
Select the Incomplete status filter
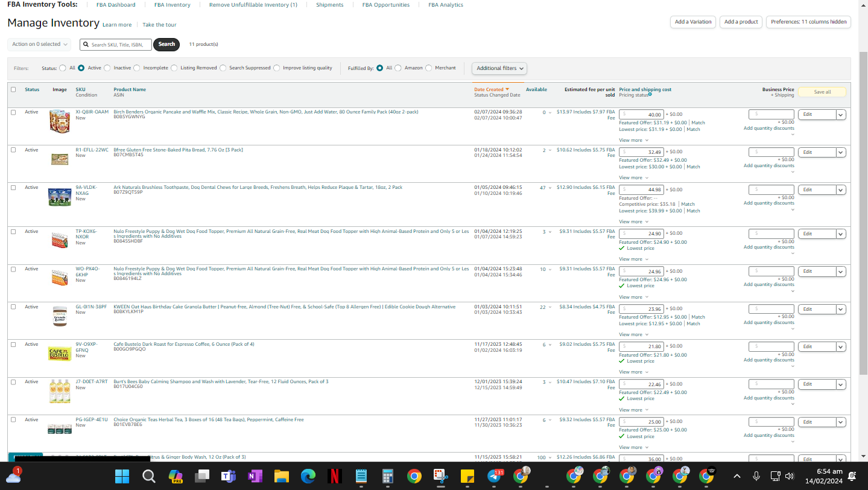137,68
